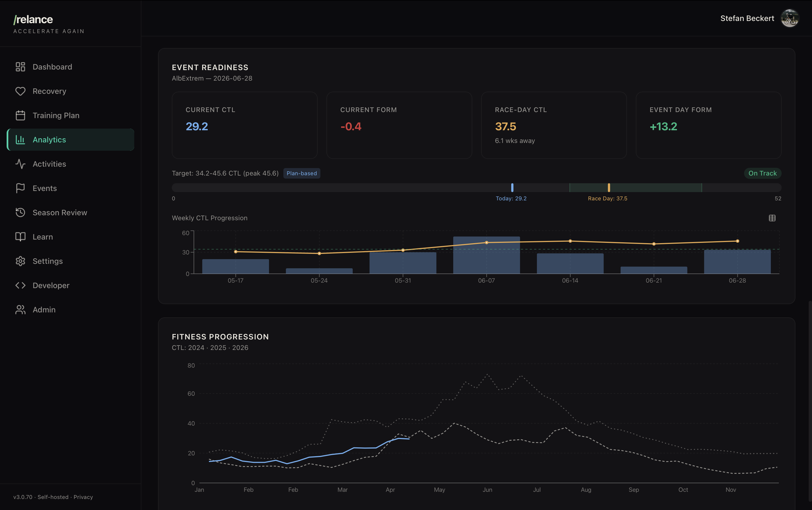812x510 pixels.
Task: Click the 'Target: 34.2-45.6 CTL' text
Action: (x=225, y=173)
